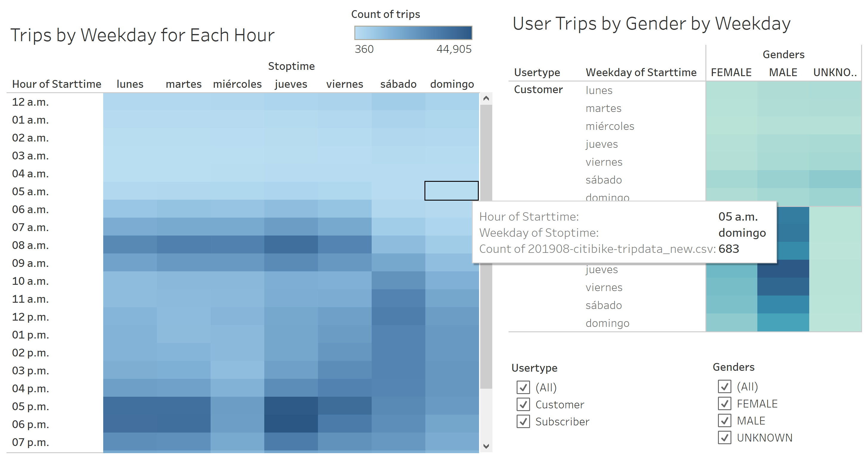Image resolution: width=868 pixels, height=463 pixels.
Task: Click the sábado column header
Action: click(398, 84)
